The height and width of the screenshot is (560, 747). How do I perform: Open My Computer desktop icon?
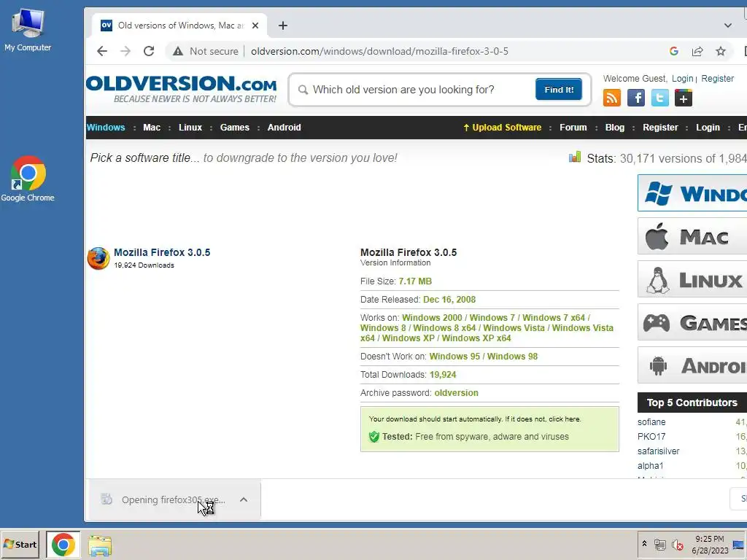(28, 29)
